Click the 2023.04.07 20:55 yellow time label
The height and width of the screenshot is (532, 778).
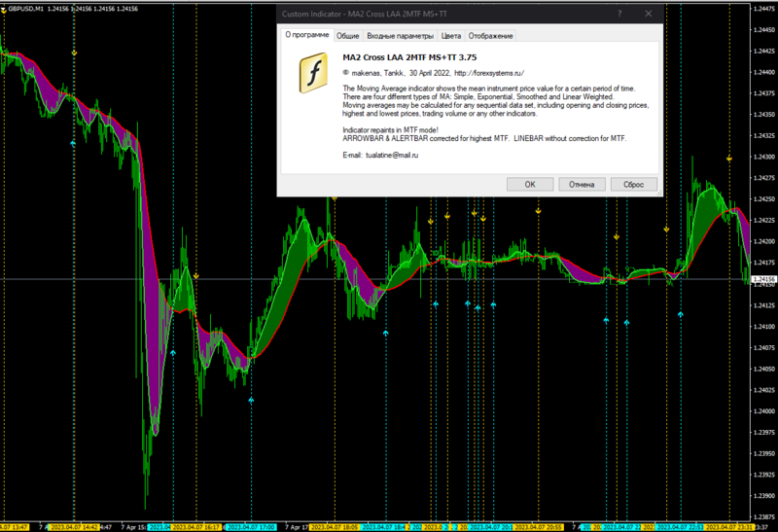[539, 527]
